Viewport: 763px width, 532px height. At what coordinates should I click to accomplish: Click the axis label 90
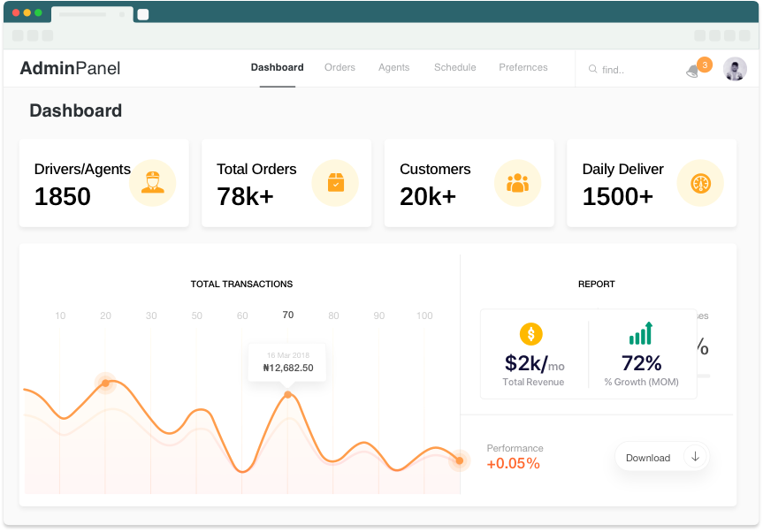tap(378, 315)
